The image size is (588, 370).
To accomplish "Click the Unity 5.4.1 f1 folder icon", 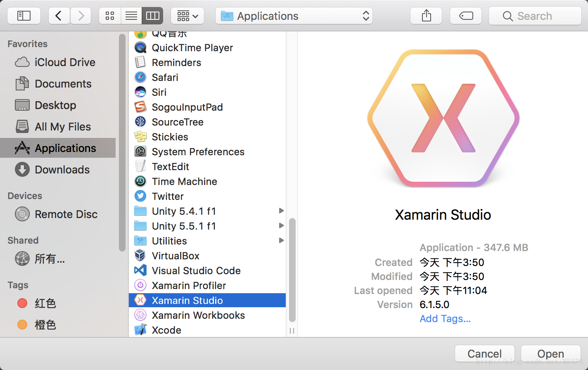I will coord(140,211).
